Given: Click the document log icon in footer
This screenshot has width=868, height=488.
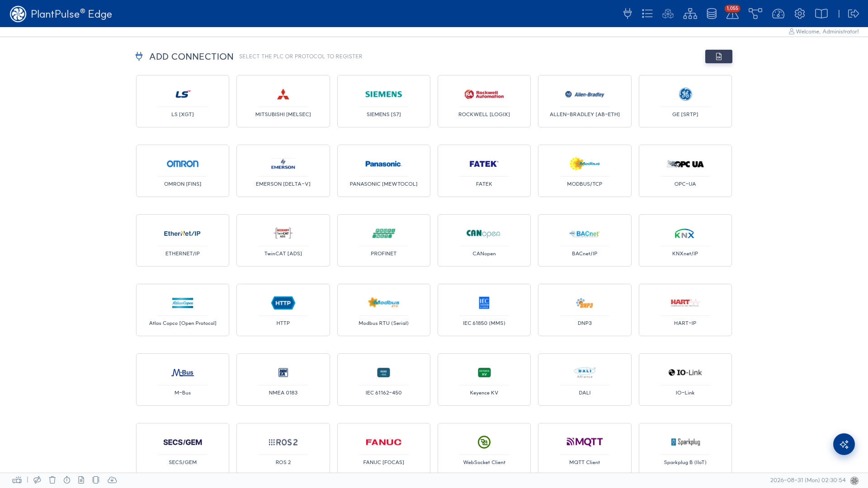Looking at the screenshot, I should pos(81,480).
